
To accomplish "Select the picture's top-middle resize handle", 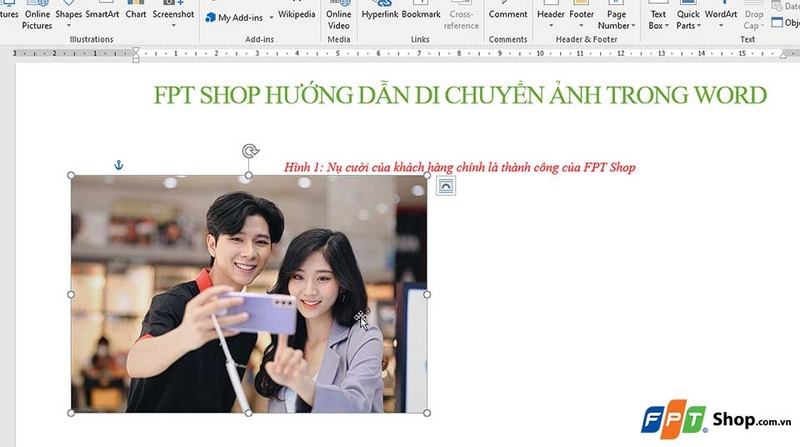I will pyautogui.click(x=248, y=175).
